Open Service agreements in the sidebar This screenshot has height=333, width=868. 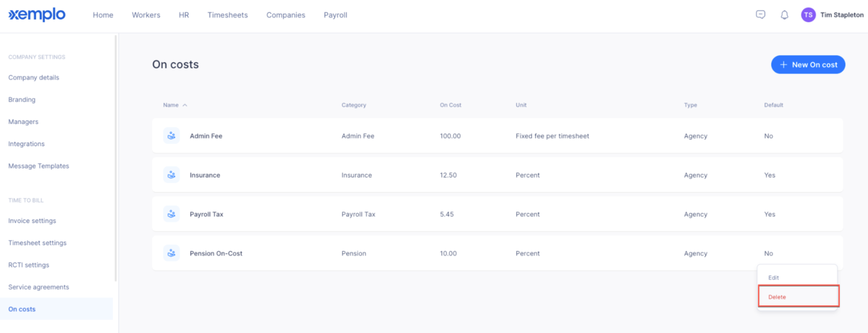pyautogui.click(x=39, y=287)
